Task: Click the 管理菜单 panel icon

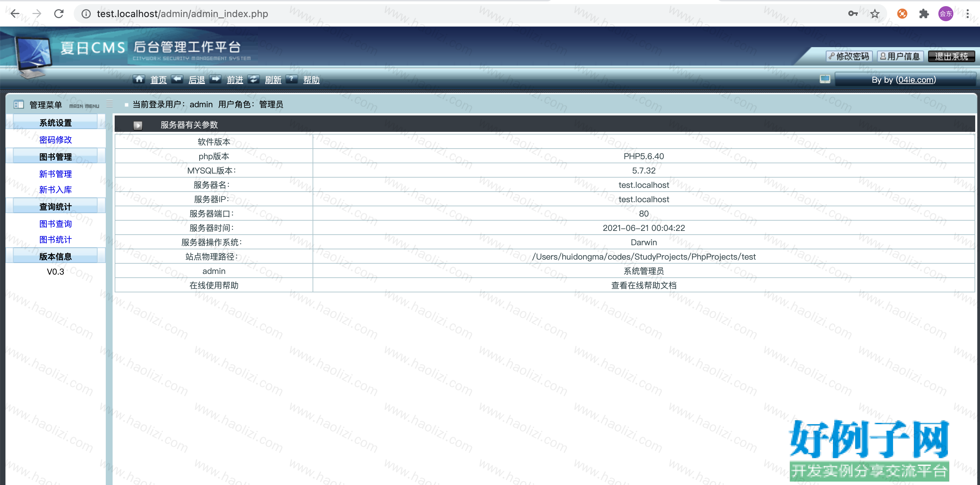Action: 18,104
